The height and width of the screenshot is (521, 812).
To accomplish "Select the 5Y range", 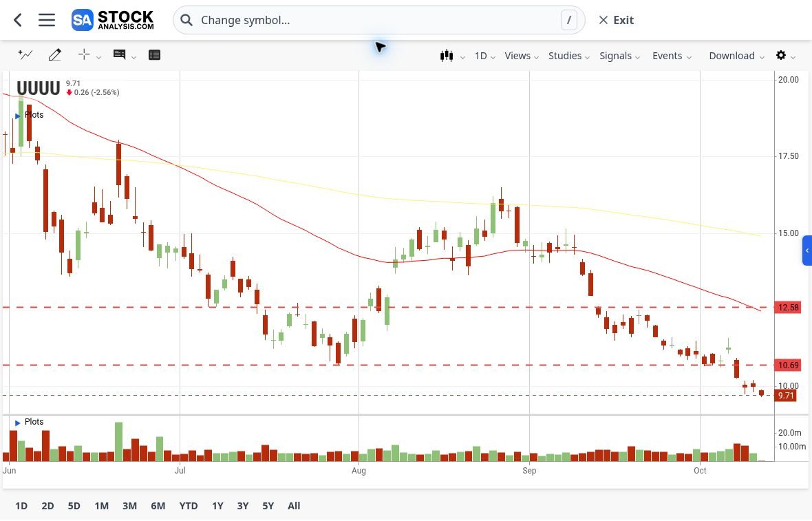I will (x=268, y=506).
